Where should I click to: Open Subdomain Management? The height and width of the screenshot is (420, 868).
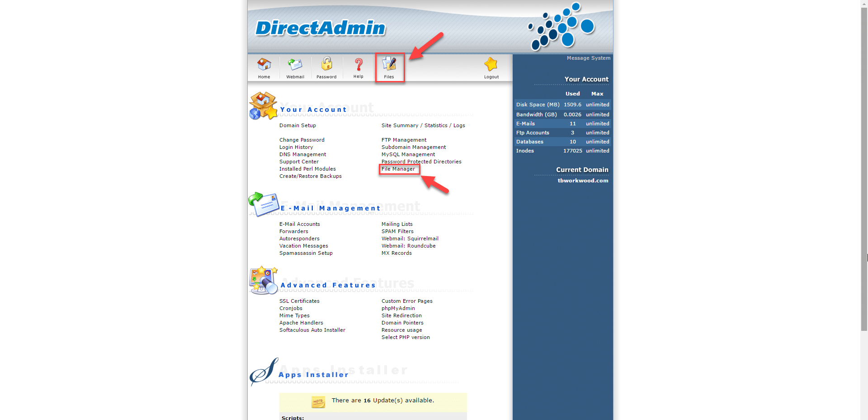[x=414, y=147]
